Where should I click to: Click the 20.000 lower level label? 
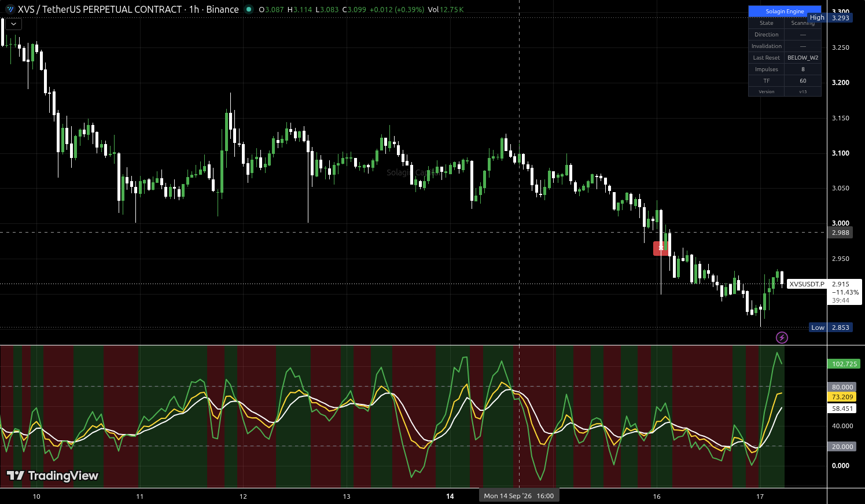coord(842,447)
